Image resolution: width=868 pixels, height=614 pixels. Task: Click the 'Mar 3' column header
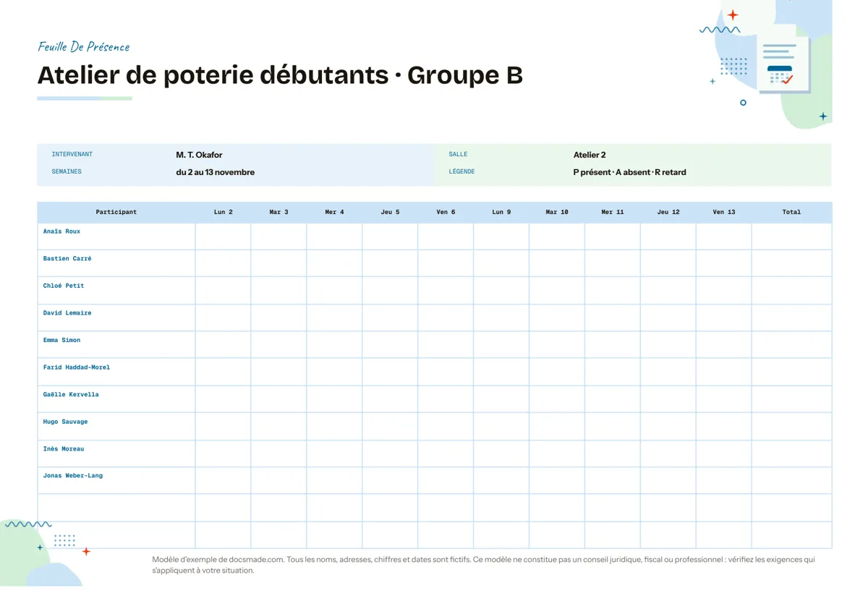(x=279, y=212)
